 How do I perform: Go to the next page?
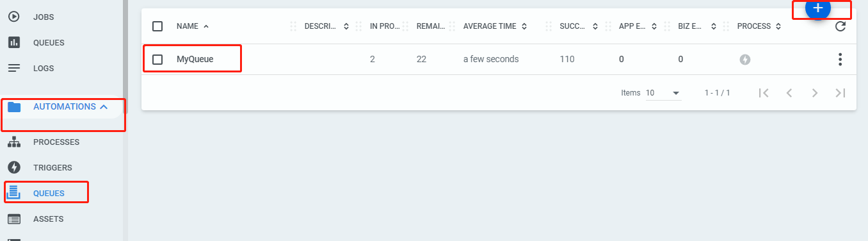815,93
